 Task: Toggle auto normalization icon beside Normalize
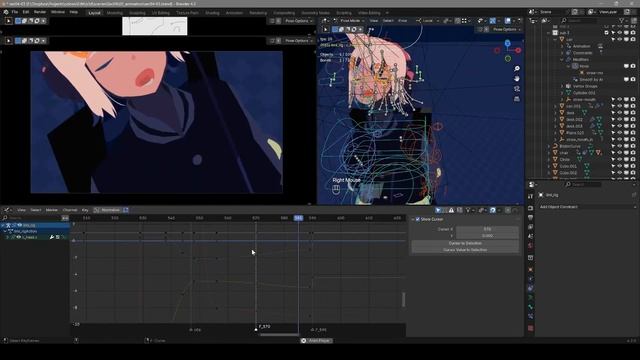point(126,210)
